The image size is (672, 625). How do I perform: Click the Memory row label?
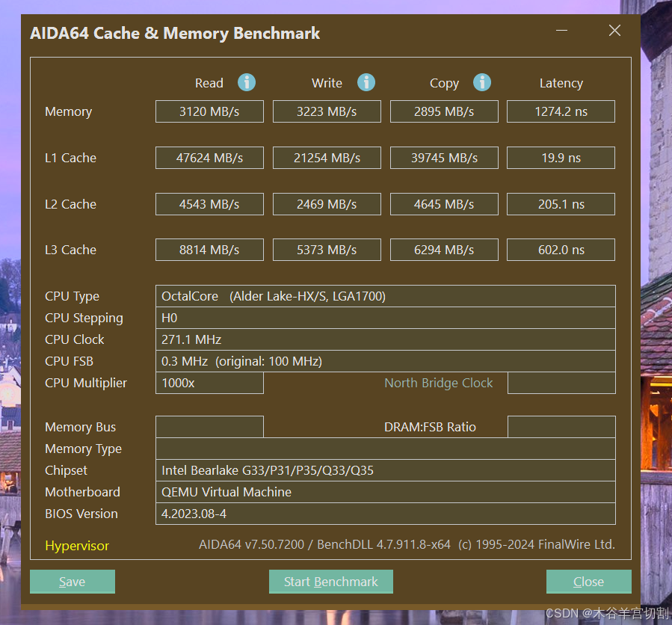69,112
